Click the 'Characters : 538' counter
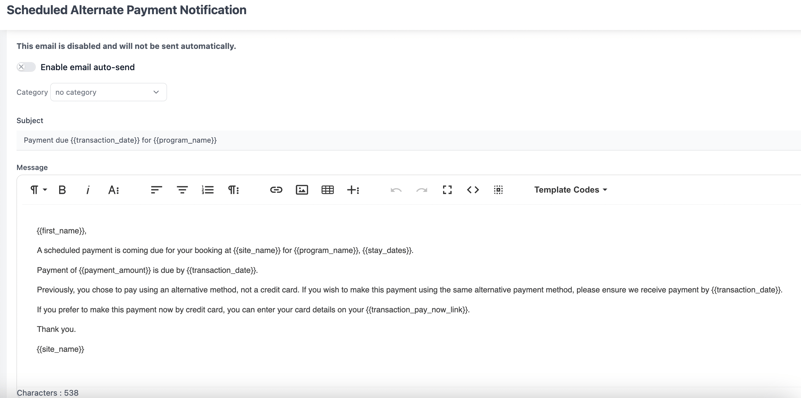 point(48,393)
